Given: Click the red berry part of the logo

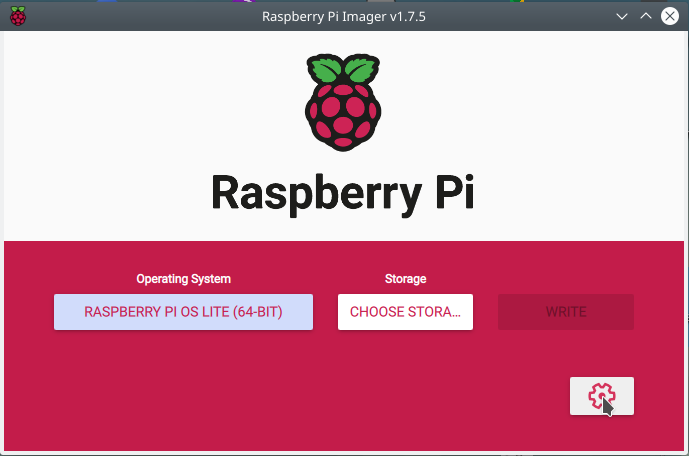Looking at the screenshot, I should coord(343,116).
